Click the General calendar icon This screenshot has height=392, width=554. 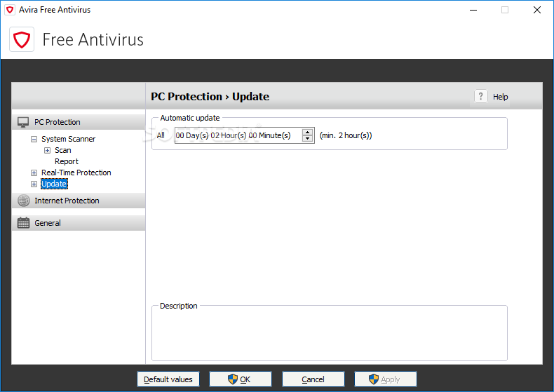coord(24,223)
